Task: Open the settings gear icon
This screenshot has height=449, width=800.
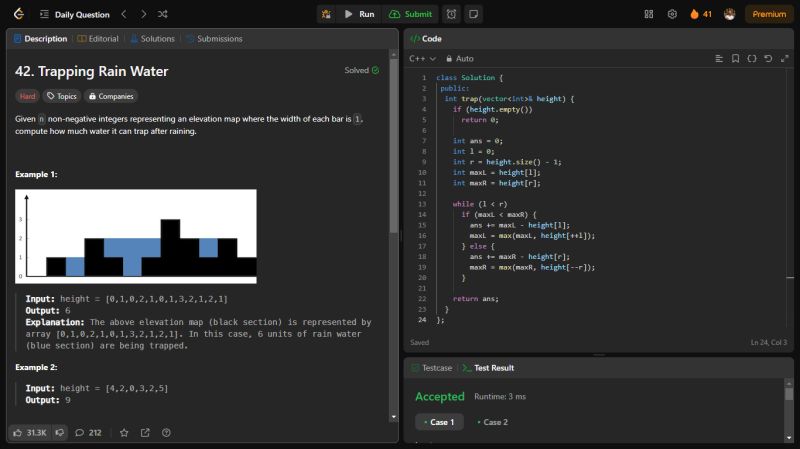Action: pyautogui.click(x=671, y=14)
